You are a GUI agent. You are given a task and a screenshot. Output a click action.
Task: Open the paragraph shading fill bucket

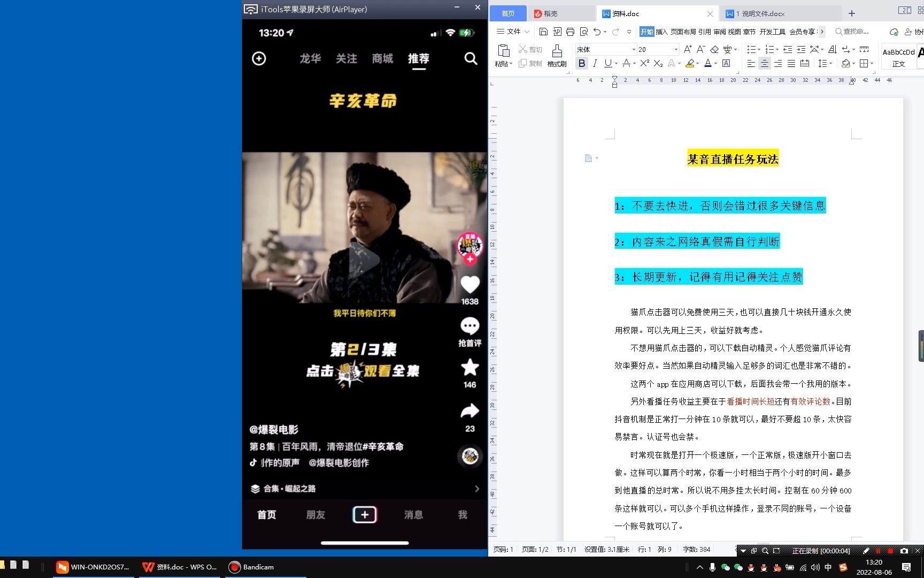[x=846, y=63]
